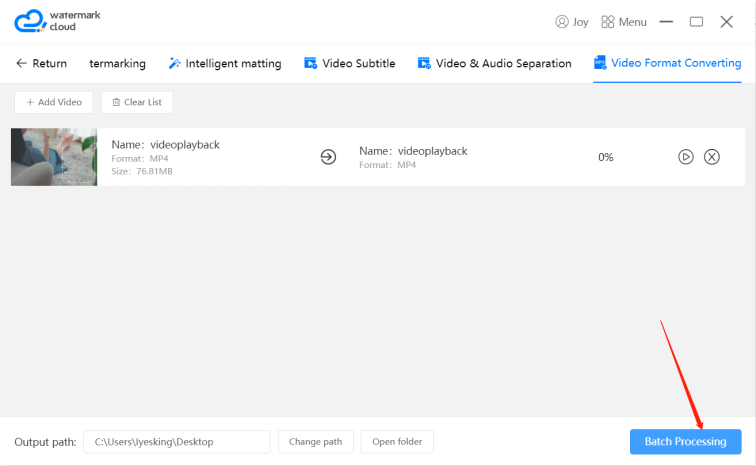Clear the video list
The width and height of the screenshot is (756, 466).
(x=136, y=102)
